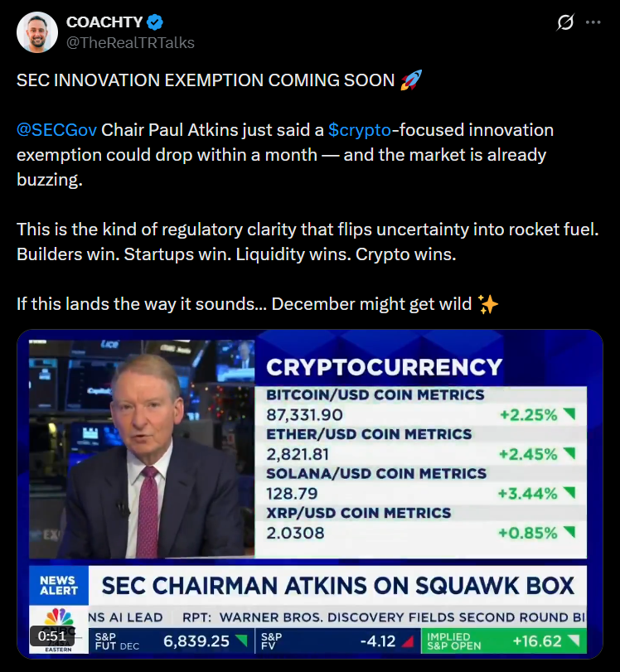620x672 pixels.
Task: Open the @SECGov mention link
Action: pyautogui.click(x=57, y=130)
